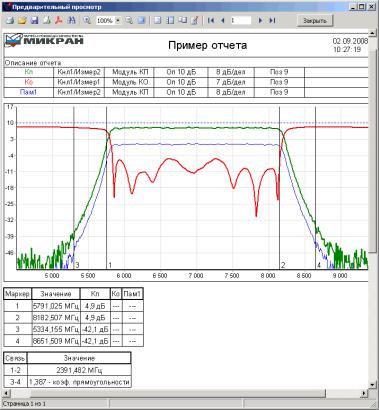Viewport: 379px width, 410px height.
Task: Click the page number input field
Action: [x=241, y=21]
